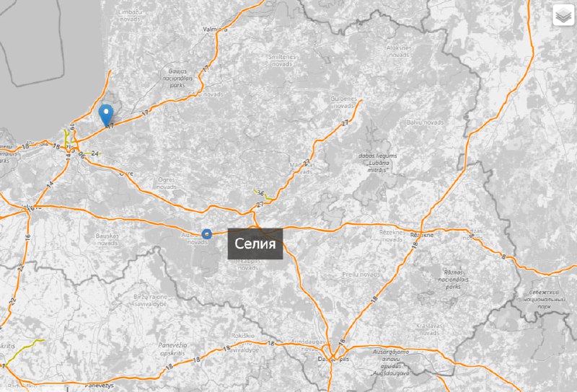Click the Rāznas nacionālais parks label

click(x=453, y=279)
